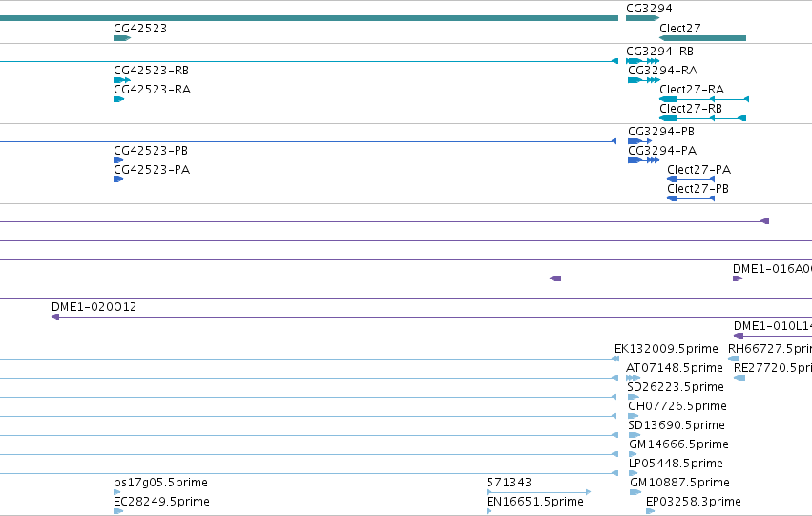Select protein CG3294-PA label
The image size is (812, 516).
click(662, 150)
